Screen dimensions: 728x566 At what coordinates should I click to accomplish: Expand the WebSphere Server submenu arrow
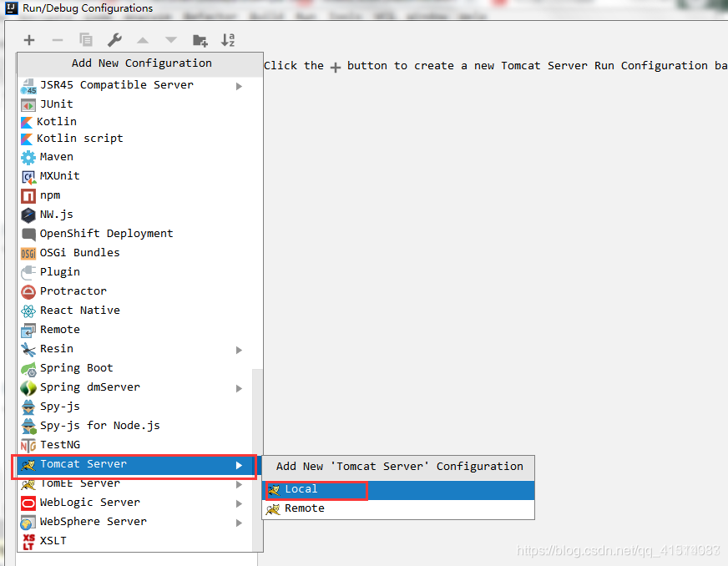[x=239, y=523]
